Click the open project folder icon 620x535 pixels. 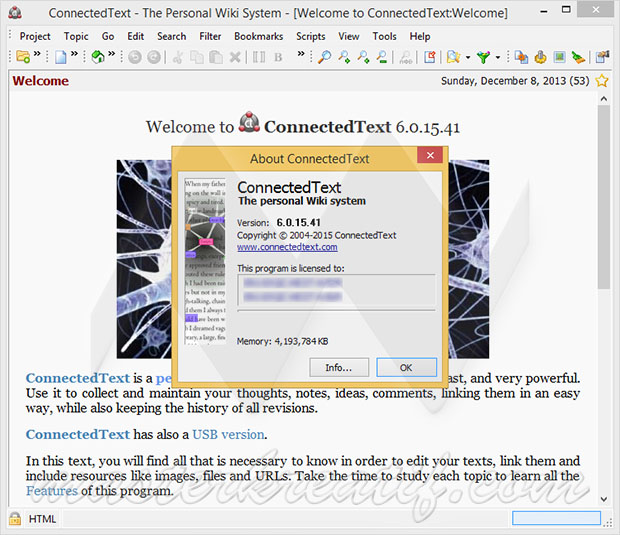coord(23,57)
